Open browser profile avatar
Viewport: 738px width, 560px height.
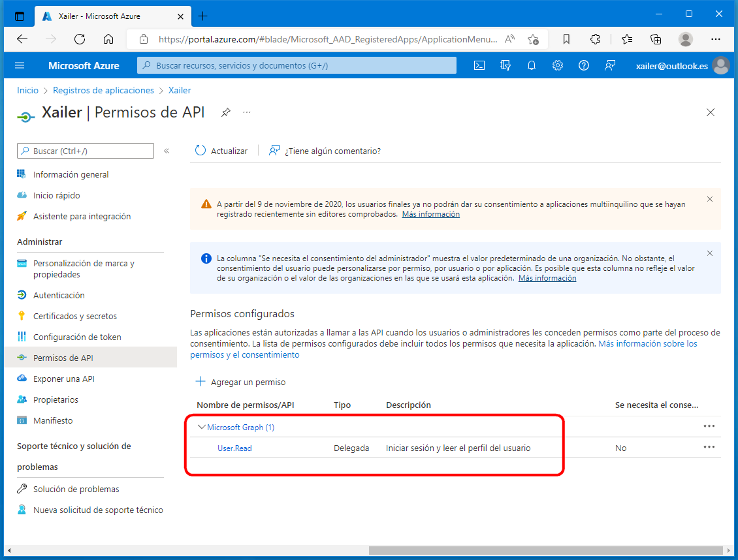pos(686,40)
